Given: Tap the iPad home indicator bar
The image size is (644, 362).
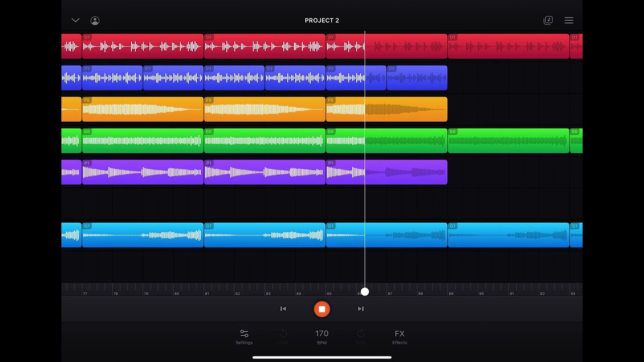Looking at the screenshot, I should [322, 357].
